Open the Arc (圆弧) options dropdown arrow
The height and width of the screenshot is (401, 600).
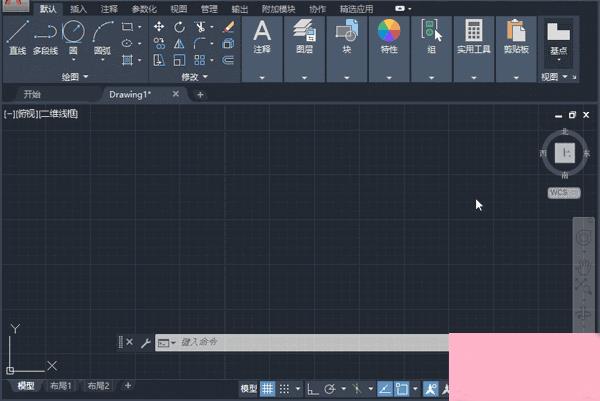pos(103,60)
